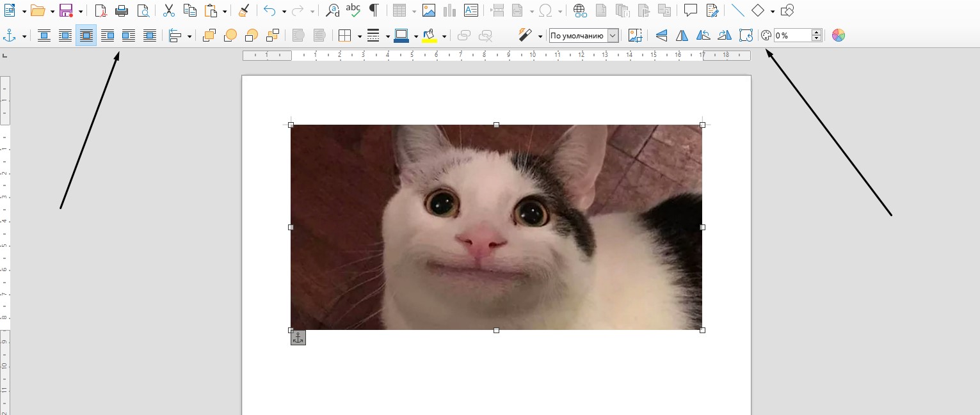Expand the image Filter wand dropdown arrow

click(540, 36)
